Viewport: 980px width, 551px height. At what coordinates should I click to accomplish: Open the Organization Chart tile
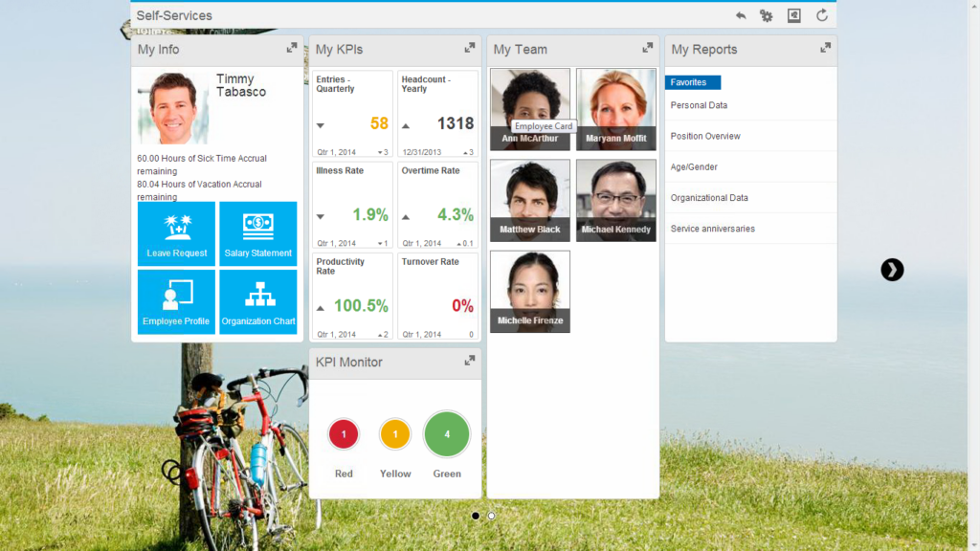point(258,301)
